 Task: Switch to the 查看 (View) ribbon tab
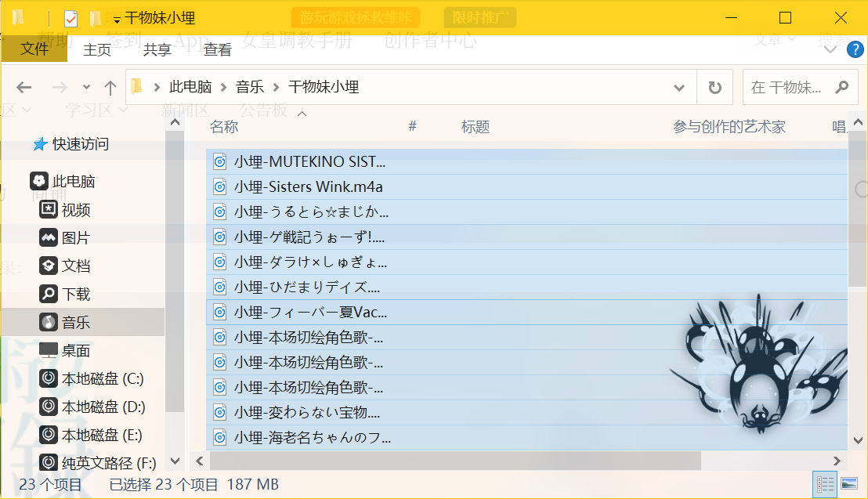(217, 49)
